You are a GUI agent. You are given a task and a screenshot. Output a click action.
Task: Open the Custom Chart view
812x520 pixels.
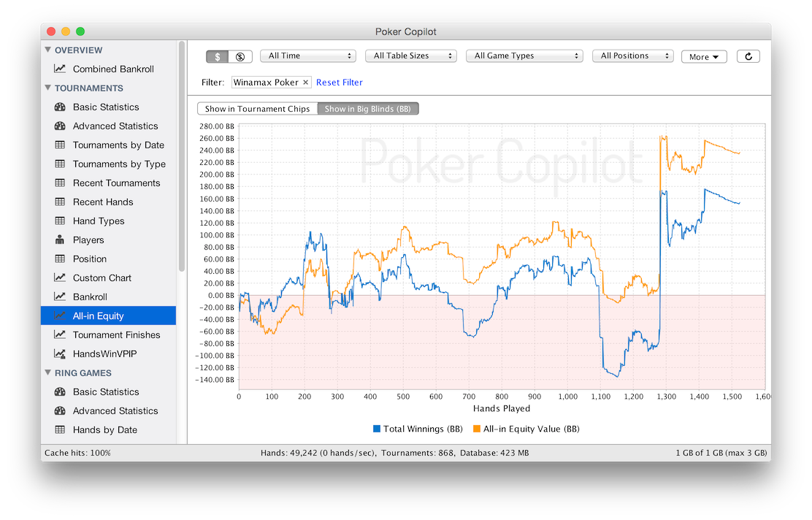tap(108, 278)
